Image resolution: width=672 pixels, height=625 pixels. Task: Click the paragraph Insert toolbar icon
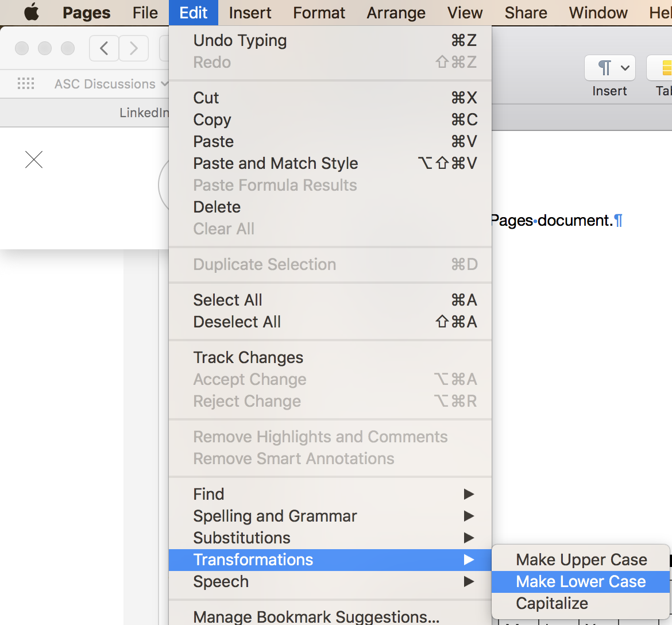pyautogui.click(x=609, y=68)
